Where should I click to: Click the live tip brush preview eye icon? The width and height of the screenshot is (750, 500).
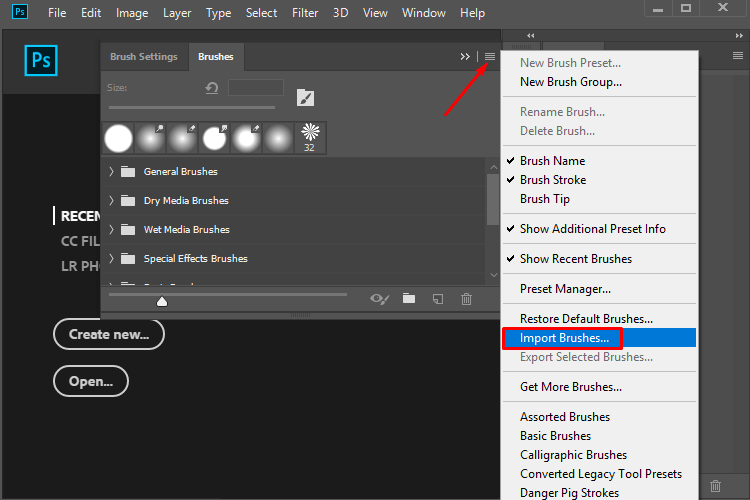click(x=379, y=299)
